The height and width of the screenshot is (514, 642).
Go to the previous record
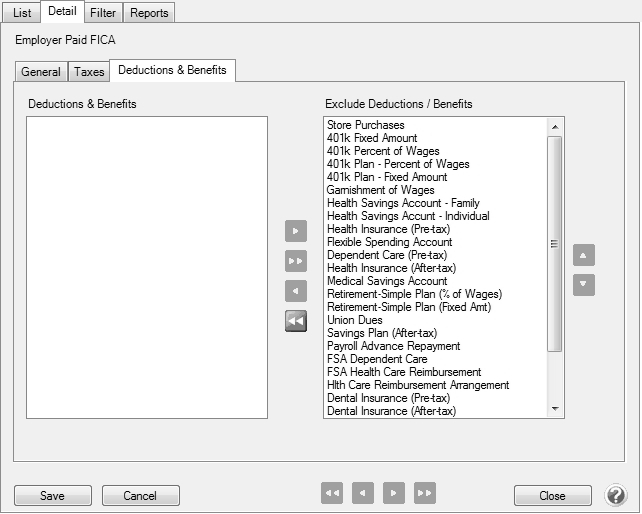coord(363,493)
